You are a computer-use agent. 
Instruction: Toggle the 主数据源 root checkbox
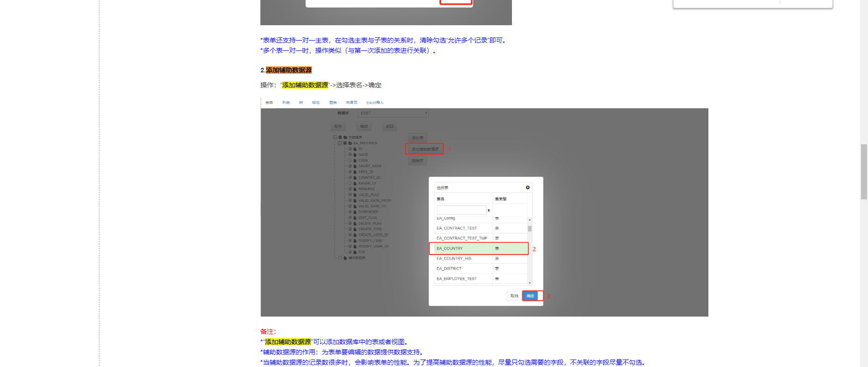[340, 138]
